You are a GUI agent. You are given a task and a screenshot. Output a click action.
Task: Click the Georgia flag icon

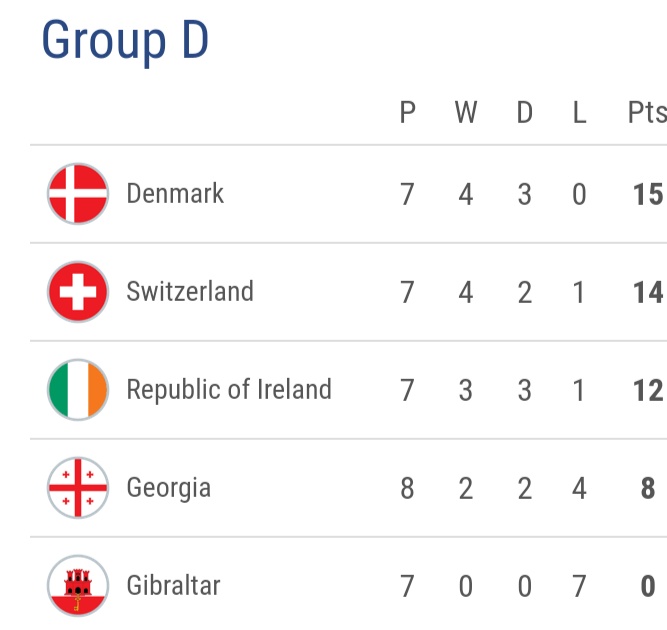78,487
